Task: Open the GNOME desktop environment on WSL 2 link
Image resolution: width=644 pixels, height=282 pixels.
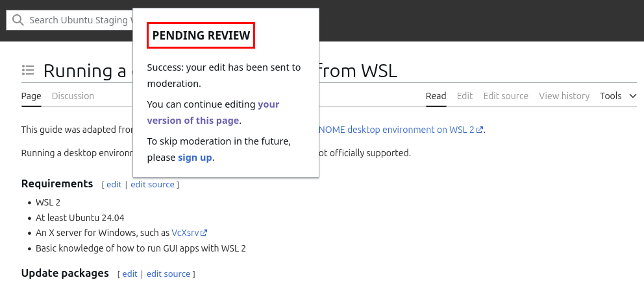Action: (396, 130)
